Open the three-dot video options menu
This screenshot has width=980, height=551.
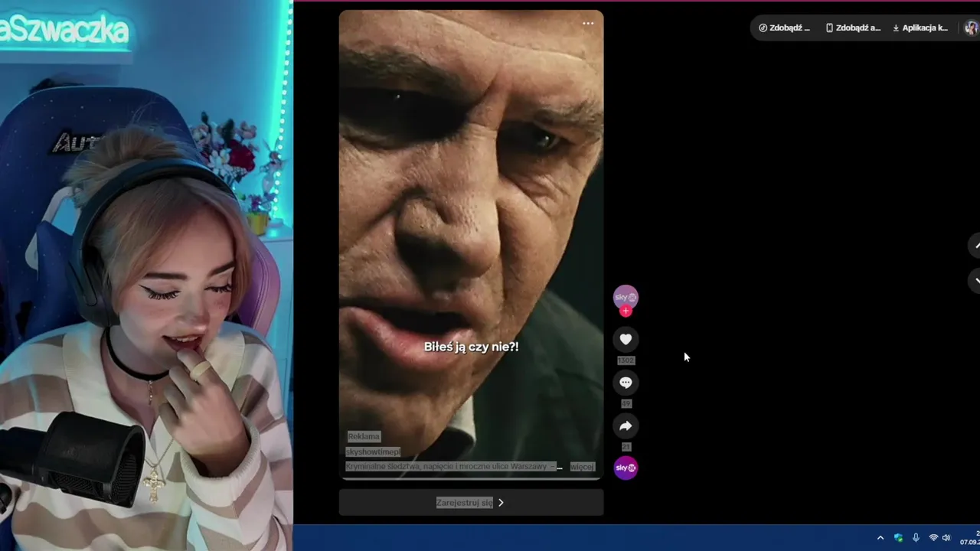tap(588, 24)
